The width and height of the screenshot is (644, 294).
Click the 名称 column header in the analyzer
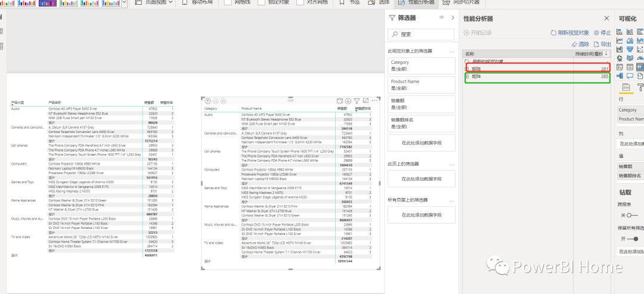(x=469, y=54)
